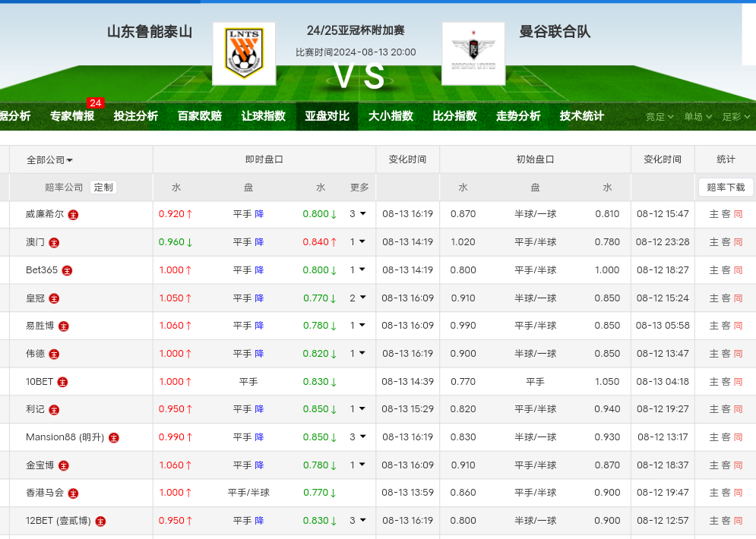
Task: Click the red 主 icon beside 伟德
Action: coord(54,354)
